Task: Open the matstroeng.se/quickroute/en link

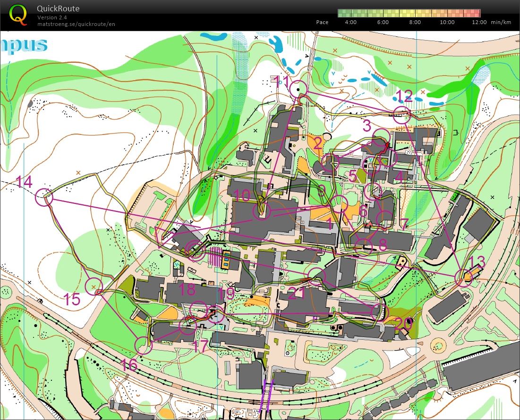Action: 77,24
